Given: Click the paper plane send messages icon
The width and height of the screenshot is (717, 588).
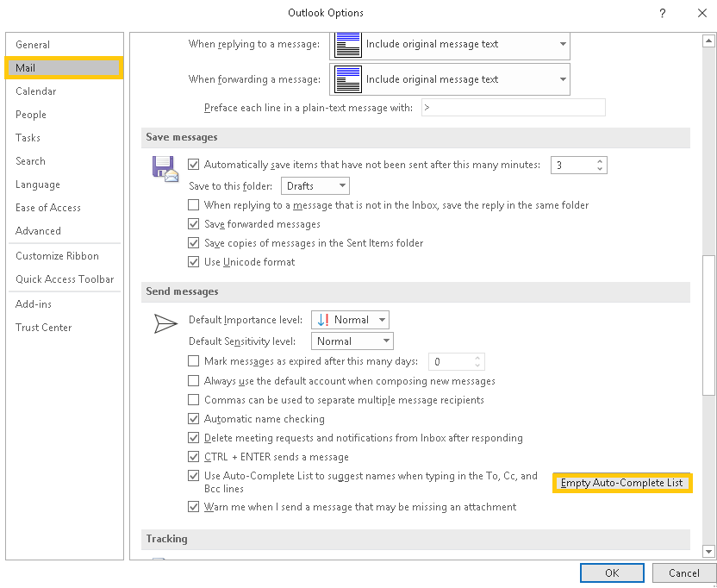Looking at the screenshot, I should point(165,323).
